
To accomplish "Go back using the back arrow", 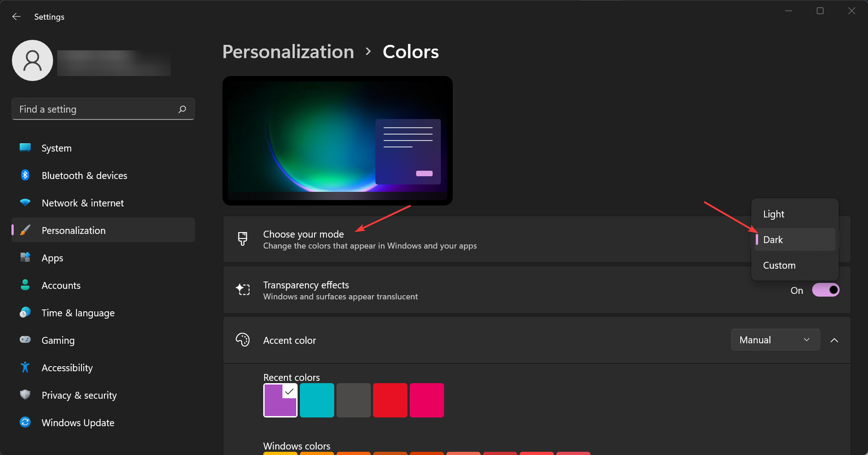I will coord(16,16).
